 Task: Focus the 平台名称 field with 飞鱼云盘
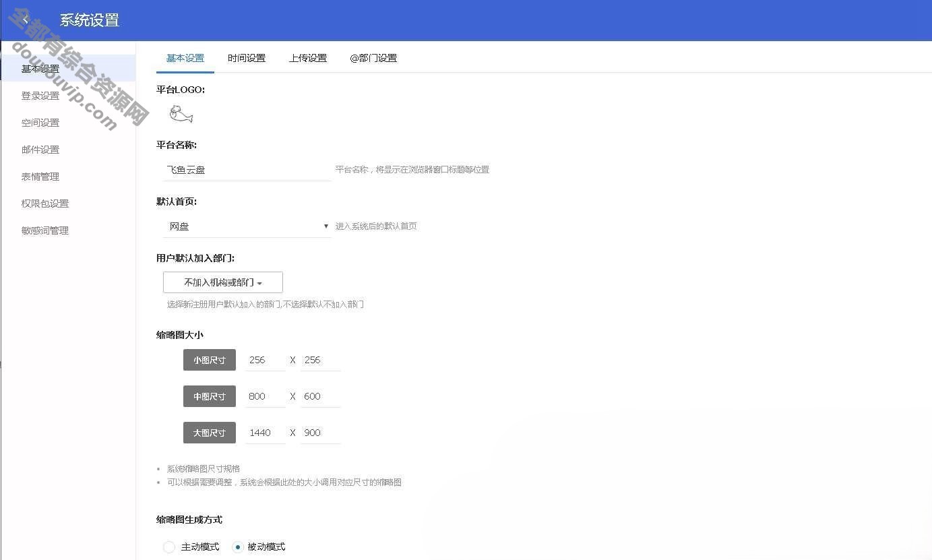tap(247, 170)
